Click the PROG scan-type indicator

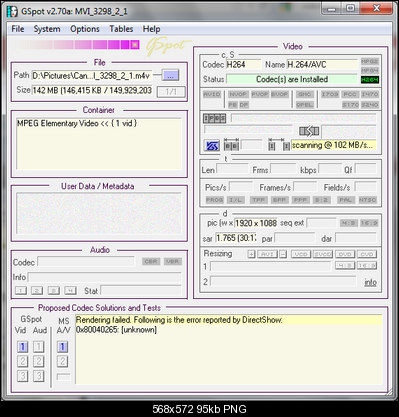(214, 200)
